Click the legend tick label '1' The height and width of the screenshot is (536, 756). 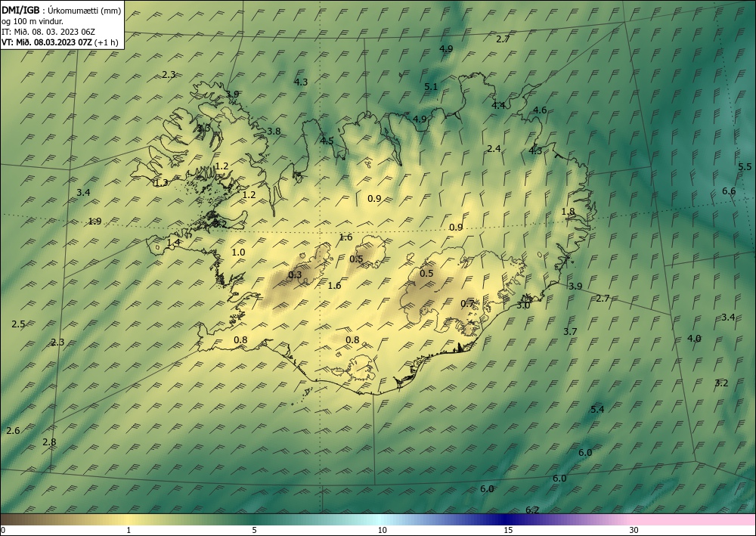[x=129, y=531]
